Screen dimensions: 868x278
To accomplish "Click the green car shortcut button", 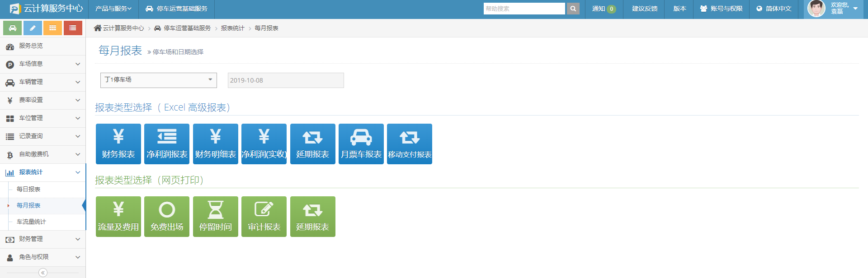I will [x=13, y=28].
